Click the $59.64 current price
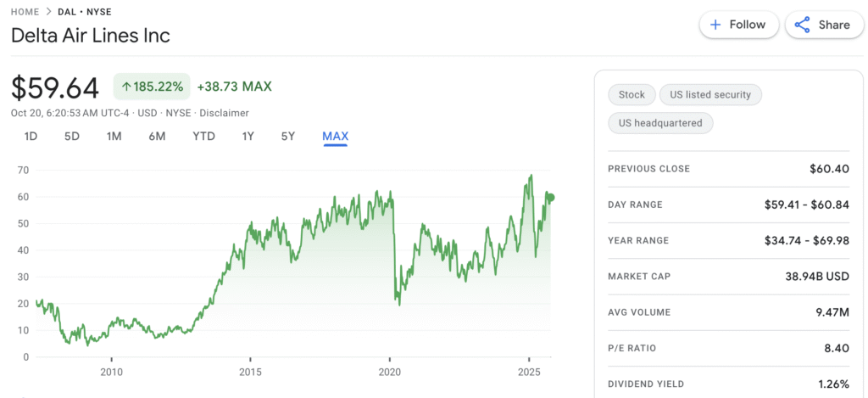This screenshot has width=868, height=398. pyautogui.click(x=55, y=88)
